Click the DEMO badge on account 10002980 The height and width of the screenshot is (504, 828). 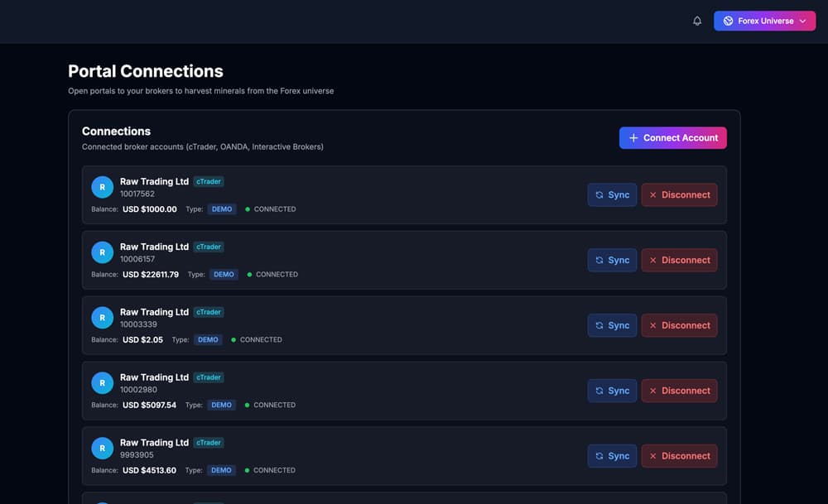(221, 405)
